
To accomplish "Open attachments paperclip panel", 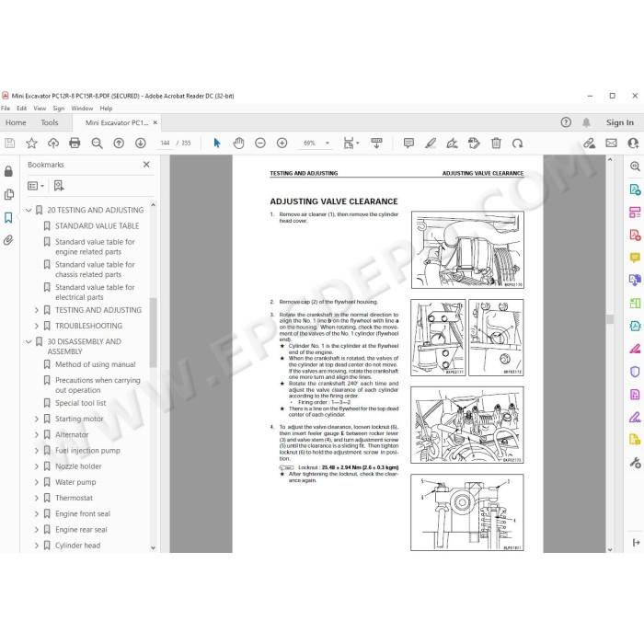I will point(8,240).
